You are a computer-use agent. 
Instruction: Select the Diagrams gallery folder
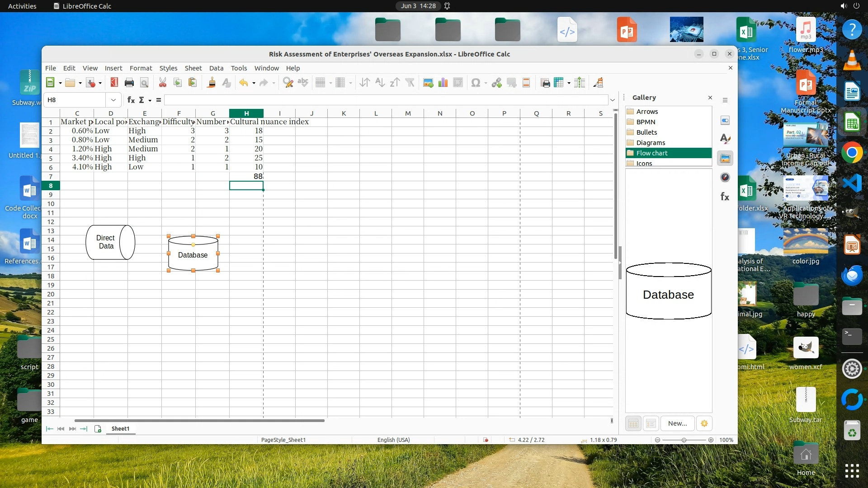[x=651, y=143]
